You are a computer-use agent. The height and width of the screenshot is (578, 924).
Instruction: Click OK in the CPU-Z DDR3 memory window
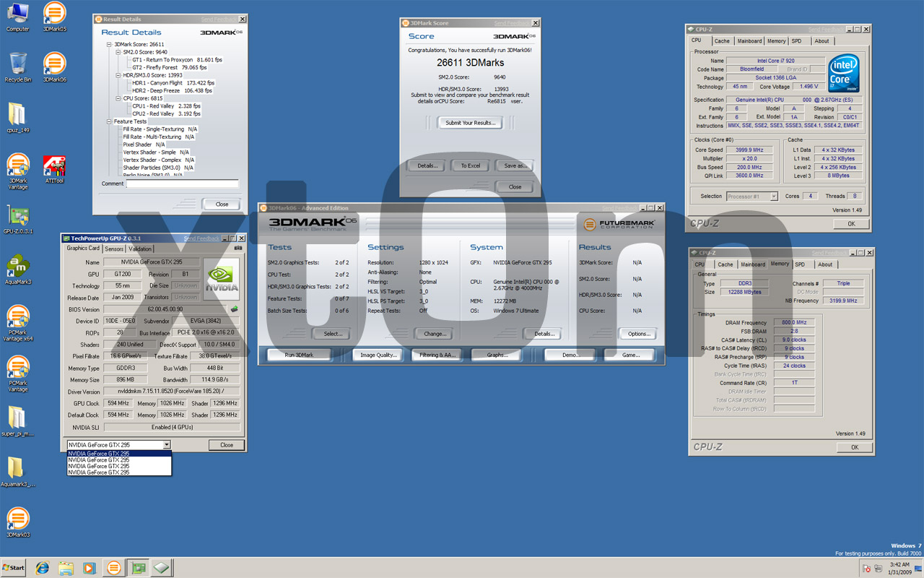[x=855, y=447]
